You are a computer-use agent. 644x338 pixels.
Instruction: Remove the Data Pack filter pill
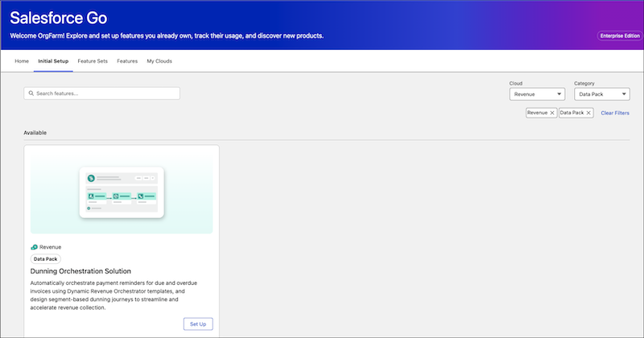[x=588, y=113]
